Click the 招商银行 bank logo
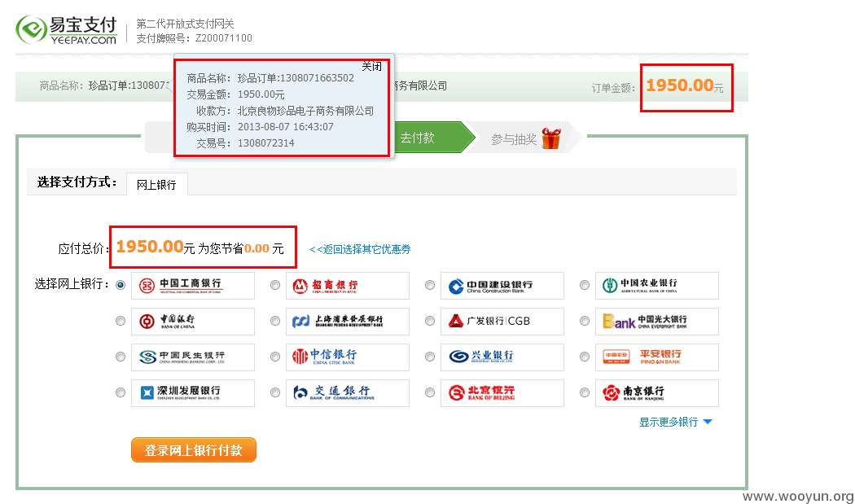This screenshot has width=855, height=504. point(348,286)
